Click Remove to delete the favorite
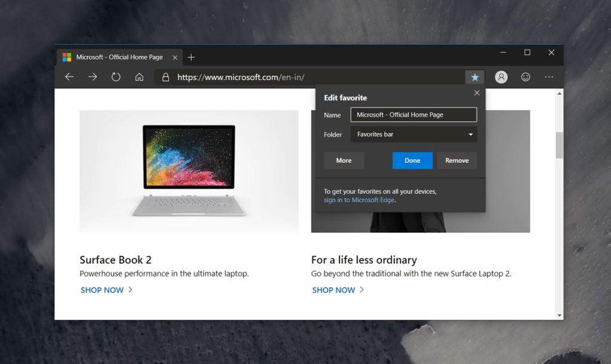 (x=456, y=161)
